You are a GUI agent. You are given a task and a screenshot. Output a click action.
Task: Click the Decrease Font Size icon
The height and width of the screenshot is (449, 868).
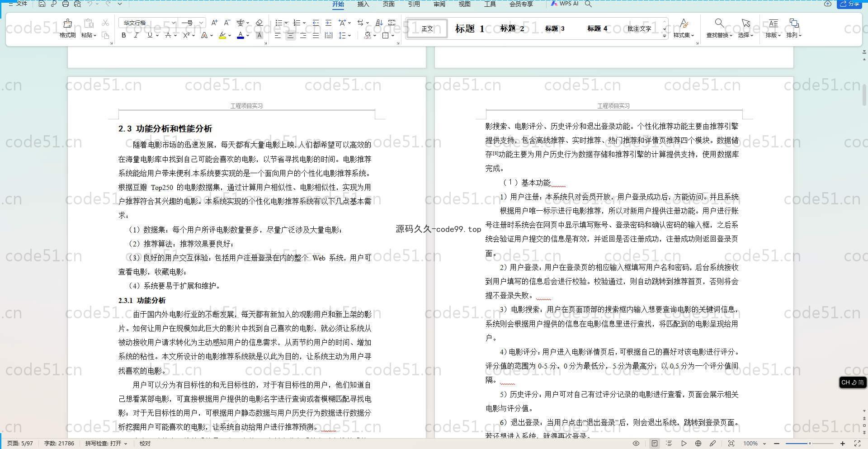[x=227, y=23]
